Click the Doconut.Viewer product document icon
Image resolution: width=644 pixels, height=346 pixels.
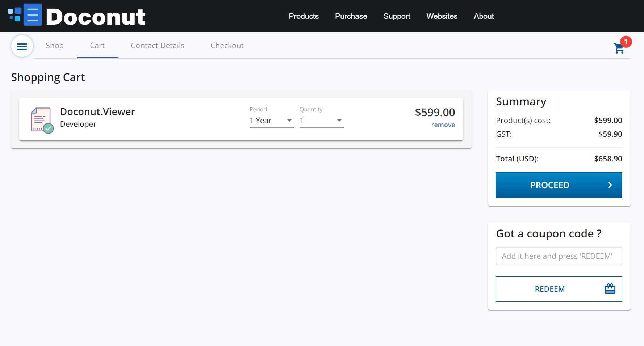42,121
